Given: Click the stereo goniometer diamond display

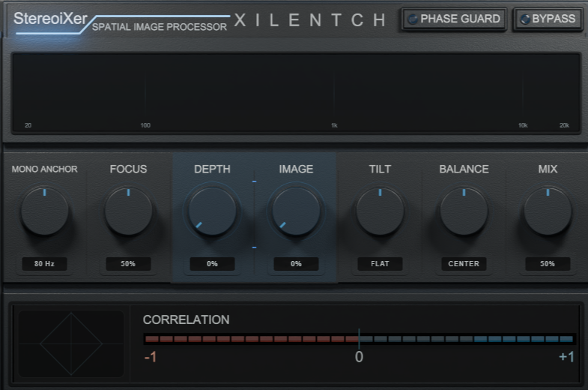Looking at the screenshot, I should (71, 343).
